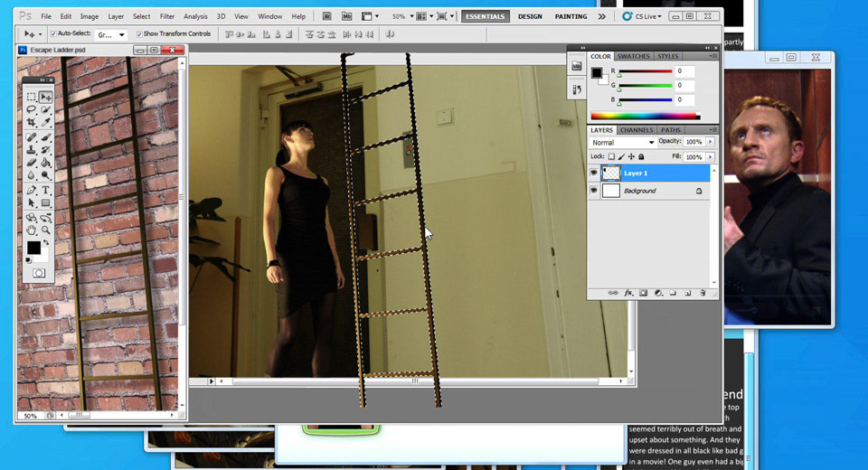Toggle Lock image pixels brush icon
868x470 pixels.
point(621,156)
